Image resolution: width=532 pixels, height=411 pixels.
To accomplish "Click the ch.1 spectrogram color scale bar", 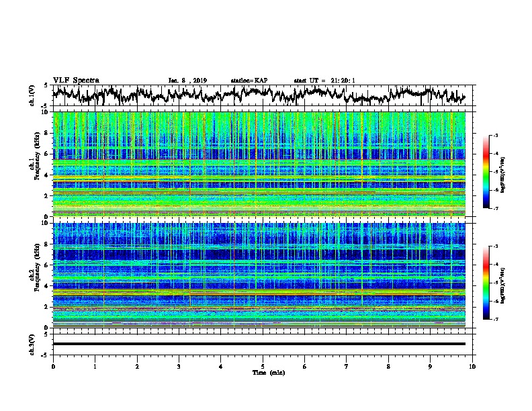I will coord(486,172).
